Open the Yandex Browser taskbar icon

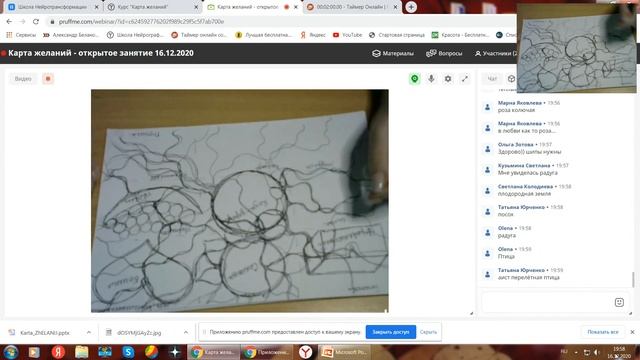coord(305,352)
